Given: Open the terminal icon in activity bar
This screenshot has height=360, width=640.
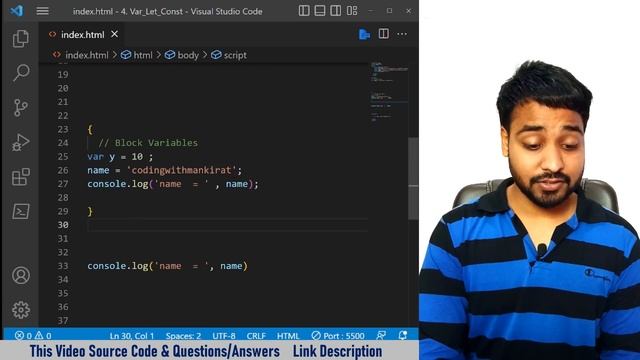Looking at the screenshot, I should click(21, 211).
